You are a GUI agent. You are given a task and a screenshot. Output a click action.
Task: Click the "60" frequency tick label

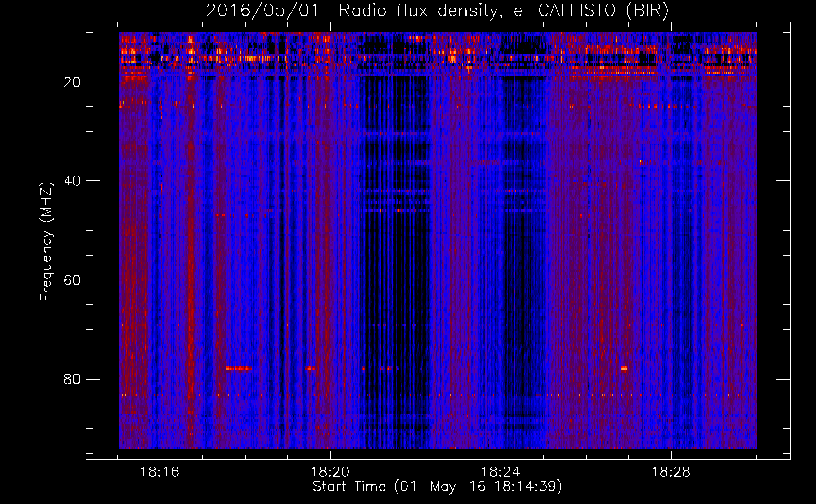tap(73, 280)
